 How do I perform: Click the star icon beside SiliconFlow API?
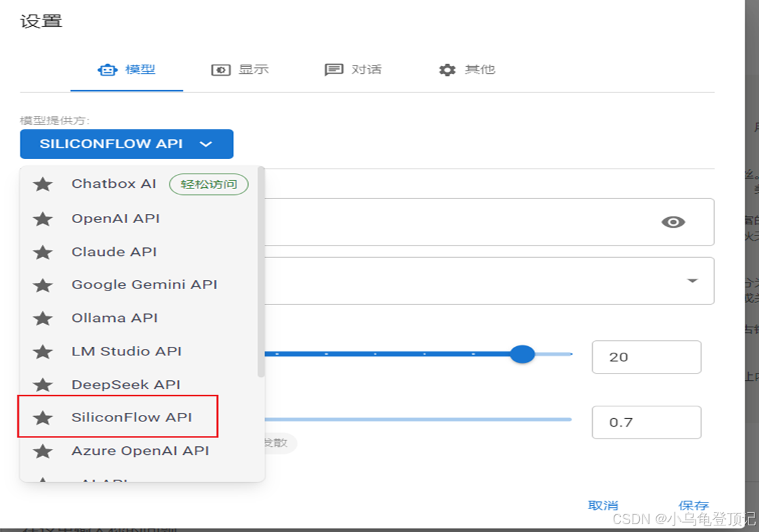tap(43, 417)
